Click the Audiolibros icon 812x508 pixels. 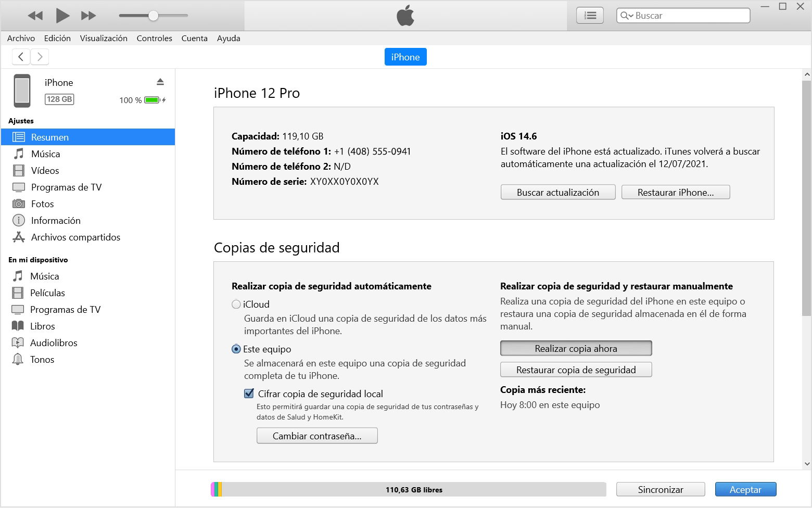tap(18, 342)
